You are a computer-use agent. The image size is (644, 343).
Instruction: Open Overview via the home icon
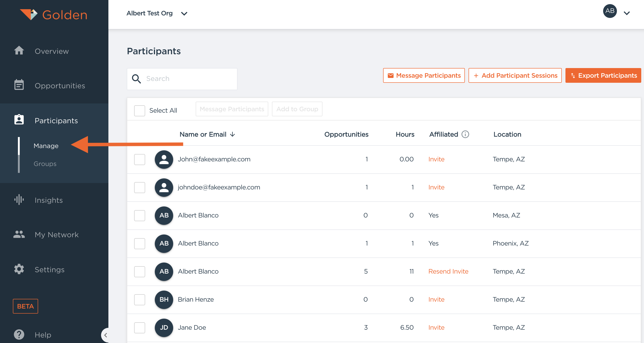(19, 51)
